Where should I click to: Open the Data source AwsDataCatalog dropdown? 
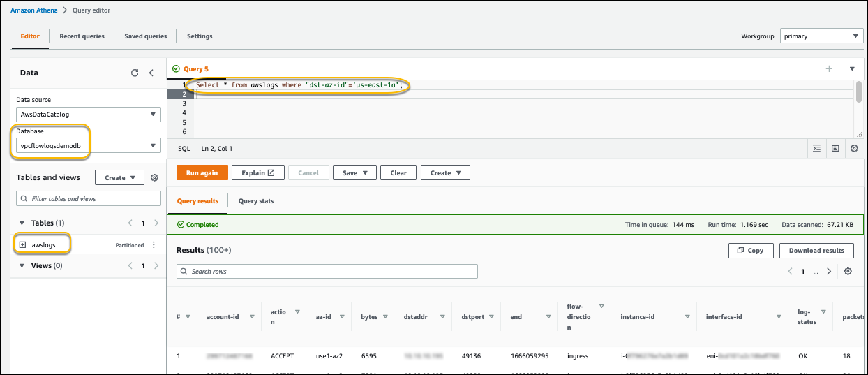[x=89, y=114]
